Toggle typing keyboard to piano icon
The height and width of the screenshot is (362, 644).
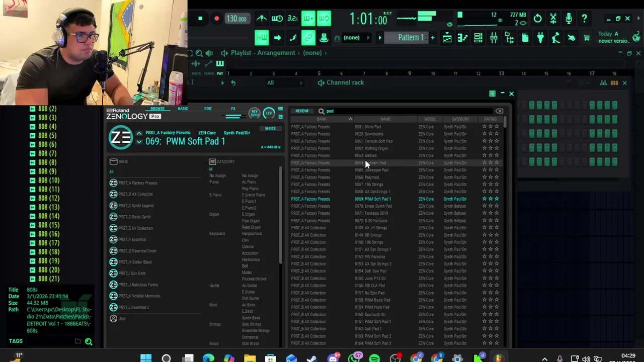[x=262, y=38]
